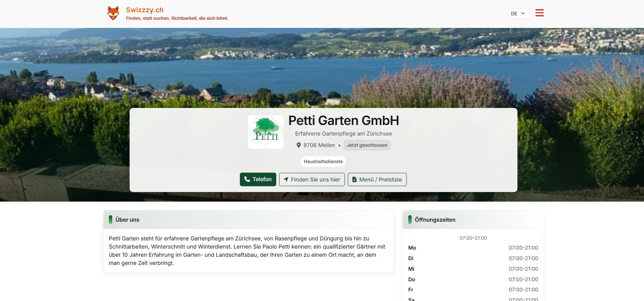Select the Haushaltsdienste category tag
The width and height of the screenshot is (644, 301).
click(323, 161)
